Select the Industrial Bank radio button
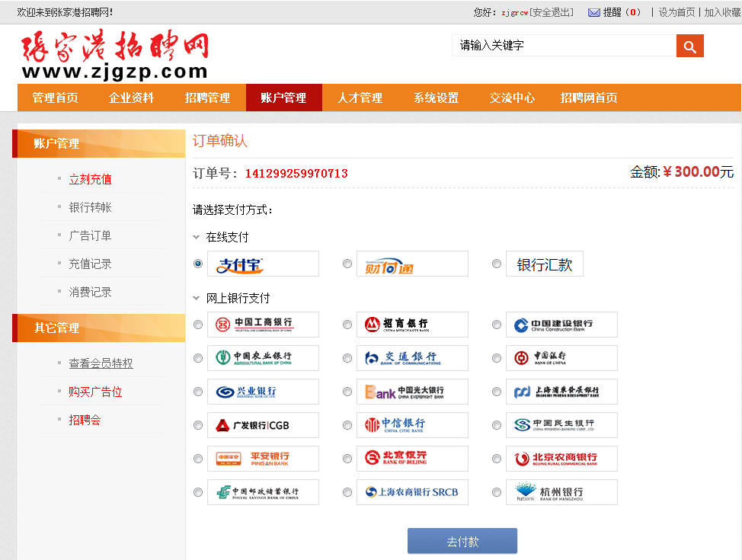 point(198,392)
